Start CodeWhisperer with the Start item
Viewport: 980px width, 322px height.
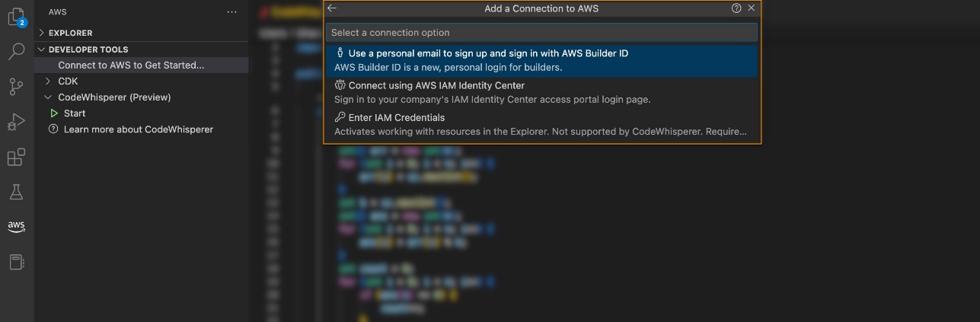click(x=75, y=113)
